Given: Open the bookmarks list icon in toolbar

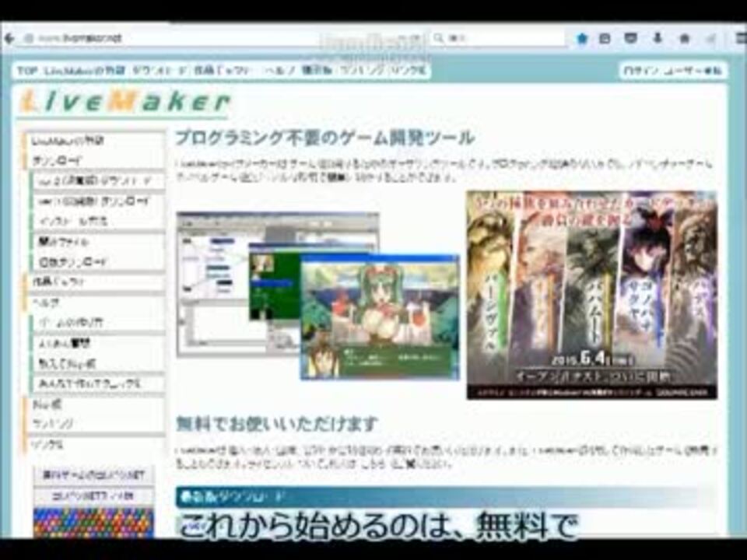Looking at the screenshot, I should point(605,39).
